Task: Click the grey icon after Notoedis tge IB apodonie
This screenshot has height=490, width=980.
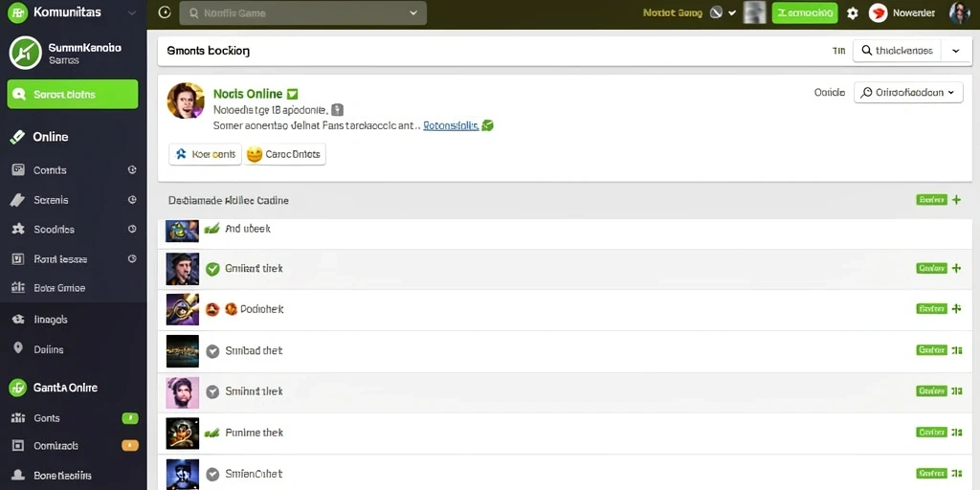Action: (338, 110)
